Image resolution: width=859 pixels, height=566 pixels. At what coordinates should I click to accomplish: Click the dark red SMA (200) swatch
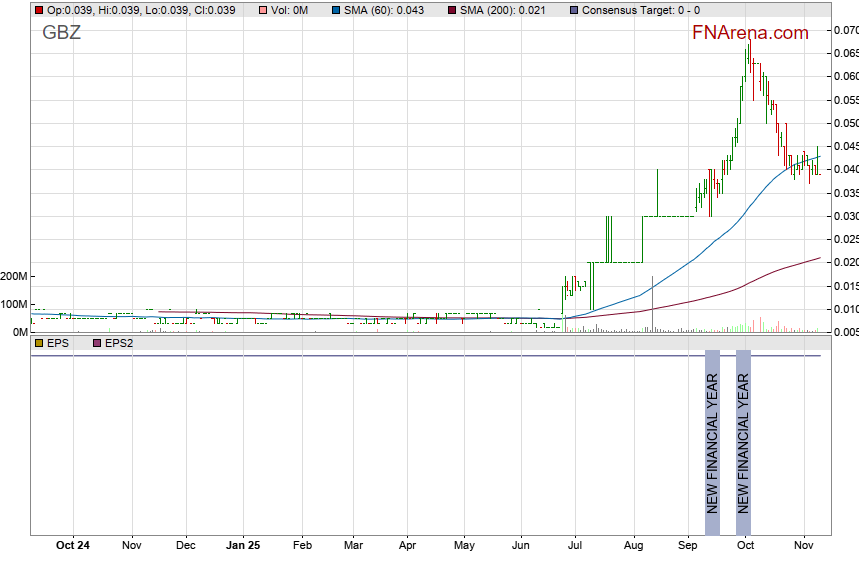pyautogui.click(x=452, y=10)
